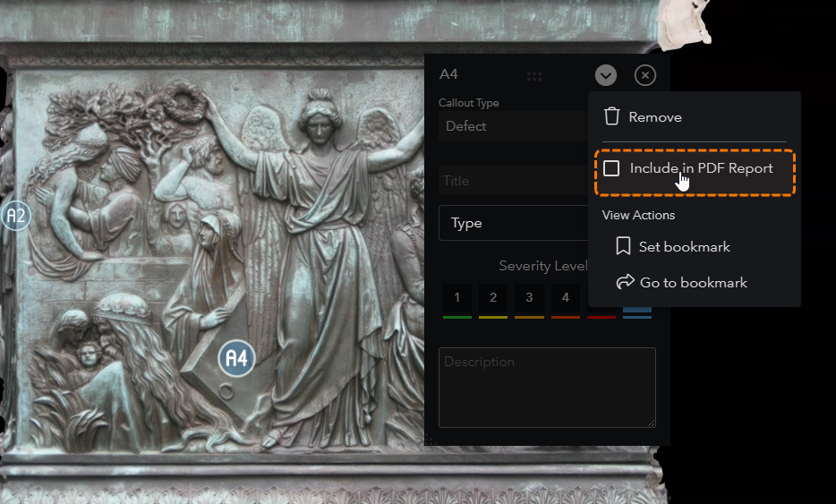Click into the Description text area

point(547,388)
